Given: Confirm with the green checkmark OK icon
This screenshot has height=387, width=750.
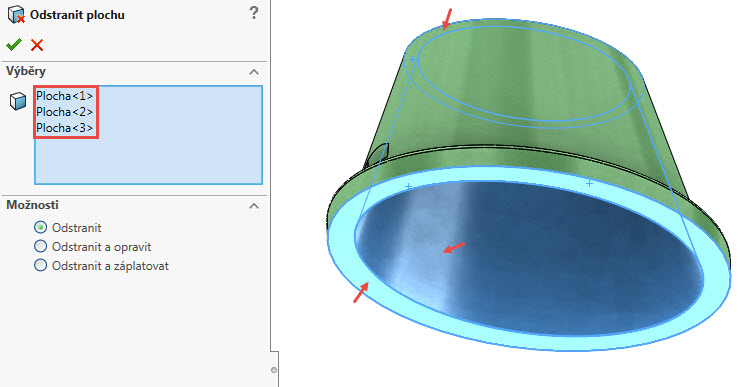Looking at the screenshot, I should pos(14,45).
